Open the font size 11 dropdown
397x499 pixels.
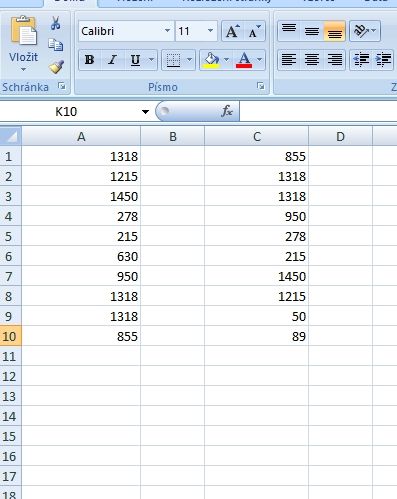pos(210,31)
